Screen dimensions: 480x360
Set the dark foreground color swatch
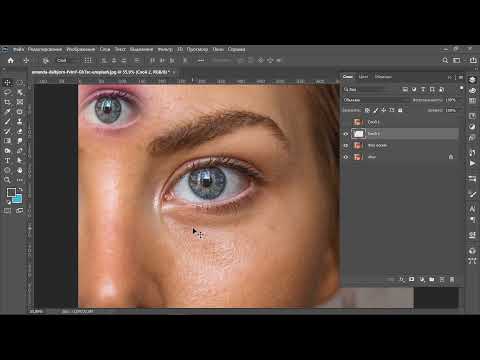11,192
